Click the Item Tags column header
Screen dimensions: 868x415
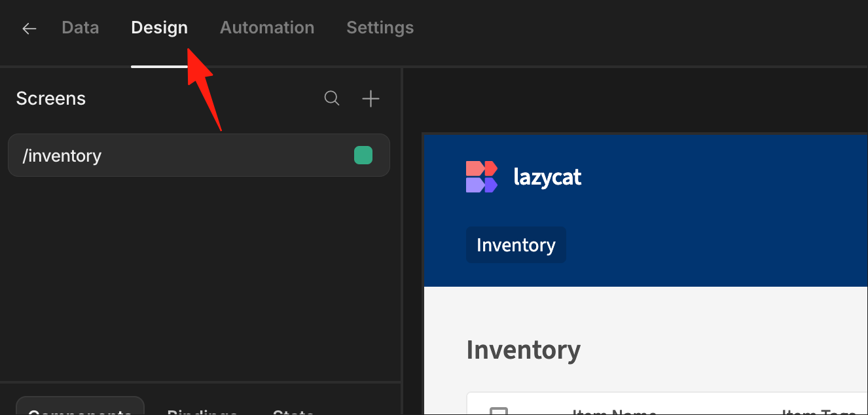point(819,412)
